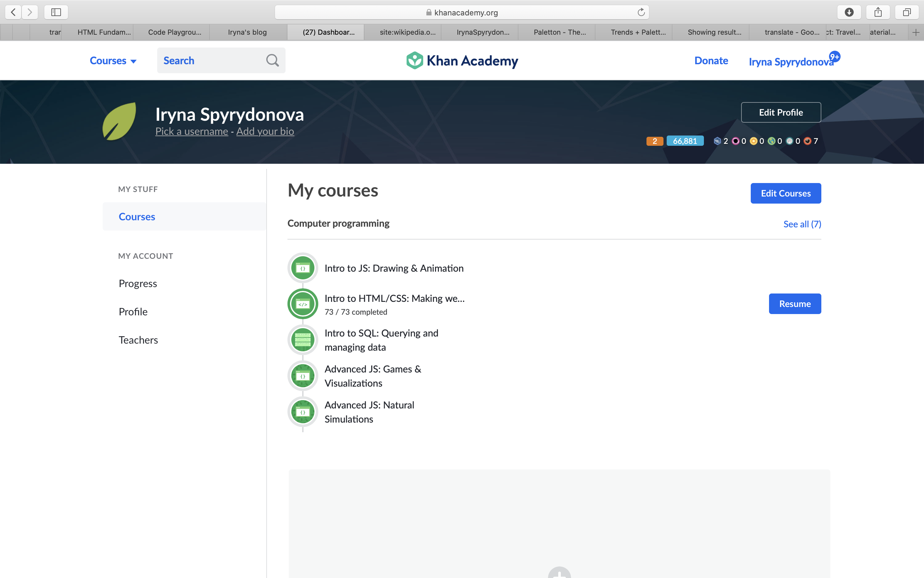The image size is (924, 578).
Task: Click the Edit Courses button
Action: 785,193
